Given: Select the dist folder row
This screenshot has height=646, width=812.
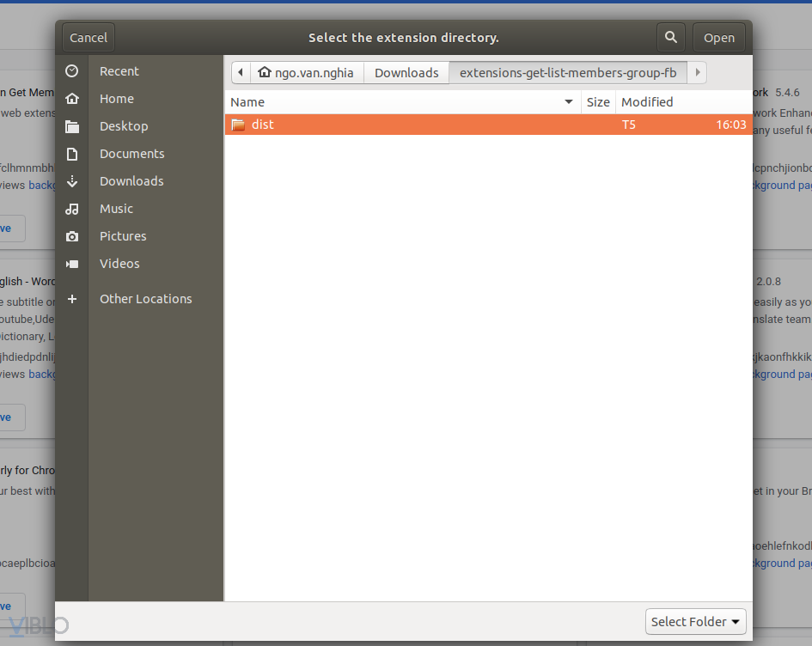Looking at the screenshot, I should (x=488, y=125).
